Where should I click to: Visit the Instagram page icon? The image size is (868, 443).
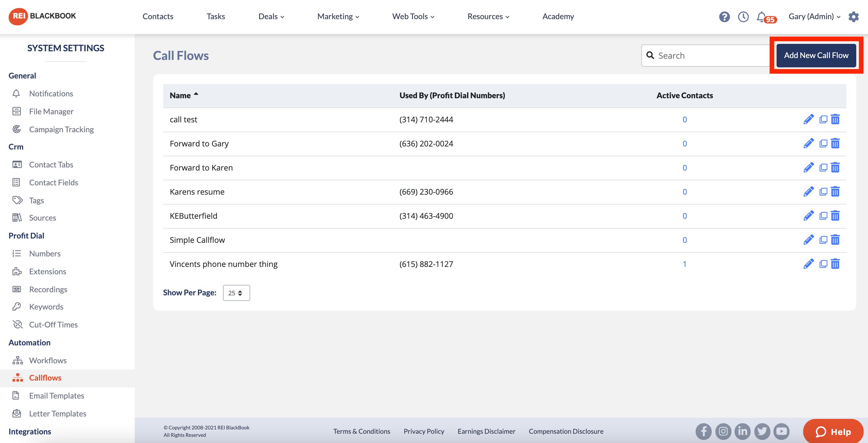pos(723,431)
